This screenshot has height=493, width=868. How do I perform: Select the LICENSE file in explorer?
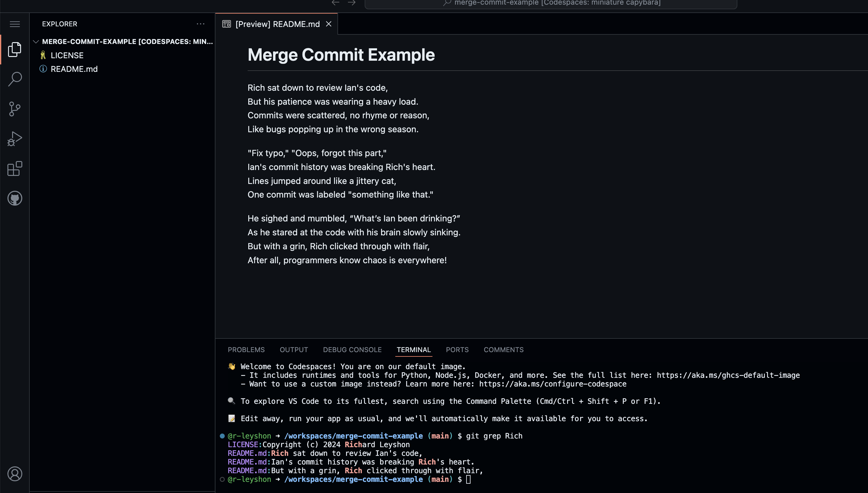point(67,55)
